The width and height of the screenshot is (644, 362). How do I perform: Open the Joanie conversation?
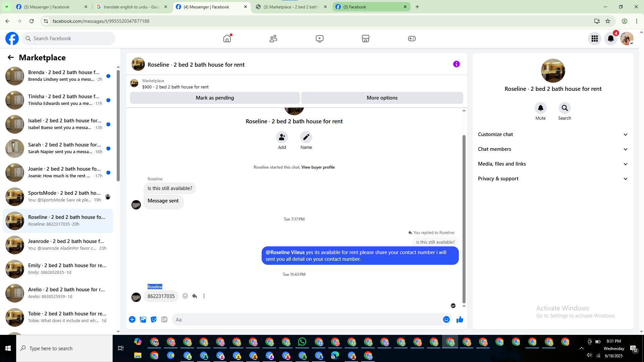pyautogui.click(x=58, y=173)
